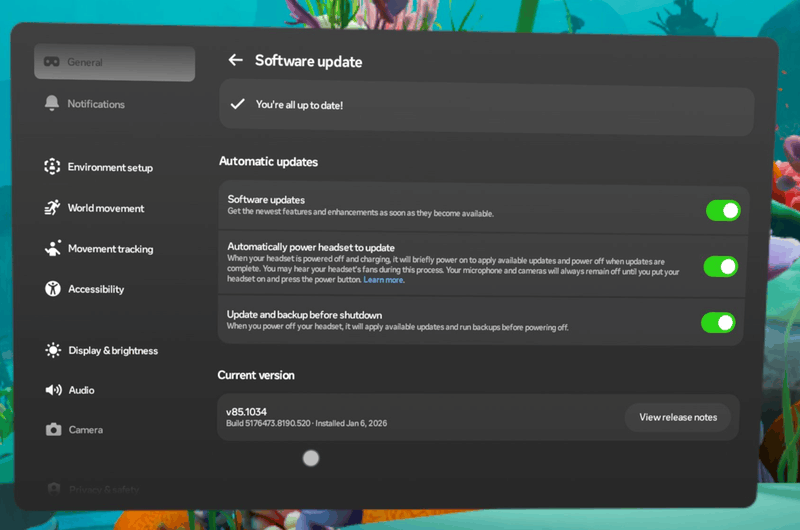Image resolution: width=800 pixels, height=530 pixels.
Task: Click the Movement tracking icon
Action: 53,248
